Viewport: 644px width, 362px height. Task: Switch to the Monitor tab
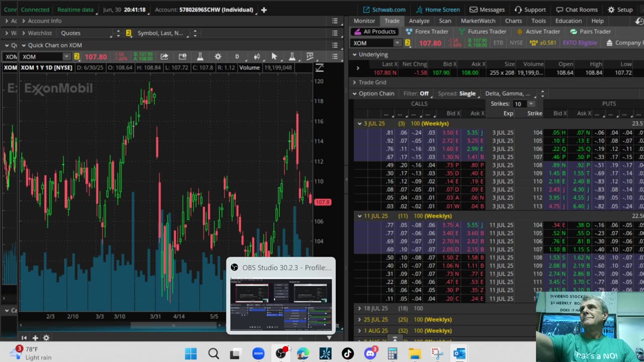(364, 21)
